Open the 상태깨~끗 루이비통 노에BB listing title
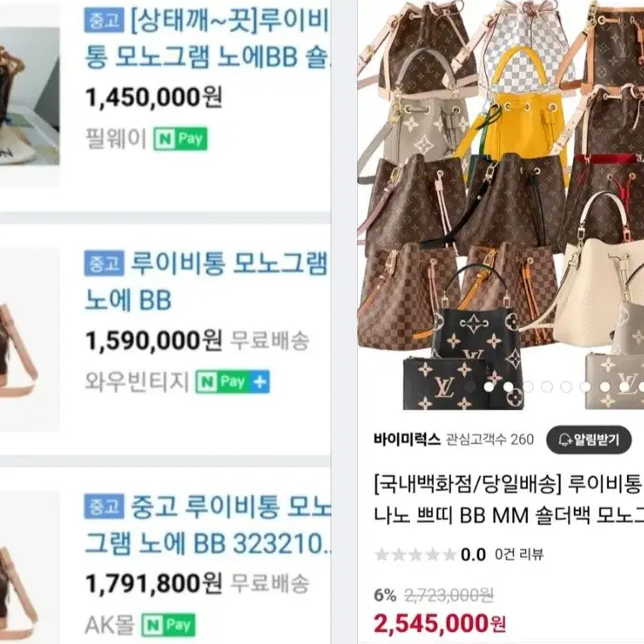 [x=208, y=39]
